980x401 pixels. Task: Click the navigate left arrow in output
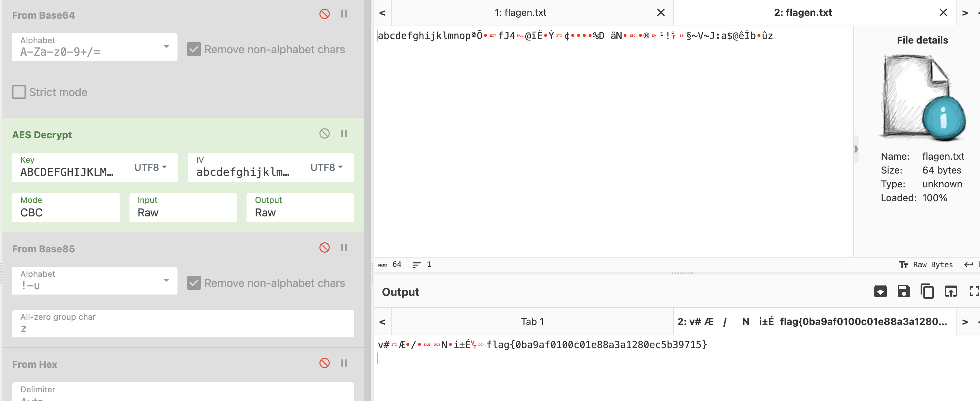[383, 321]
